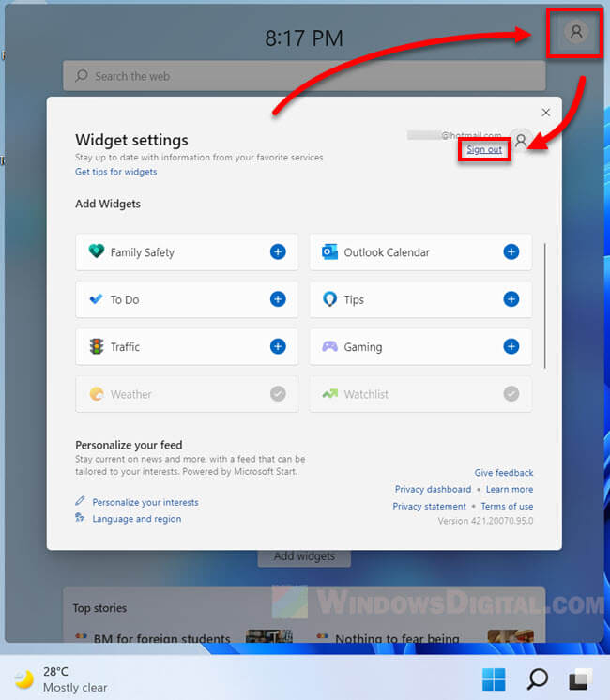Open the Windows Start button
Screen dimensions: 610x700
(x=494, y=679)
